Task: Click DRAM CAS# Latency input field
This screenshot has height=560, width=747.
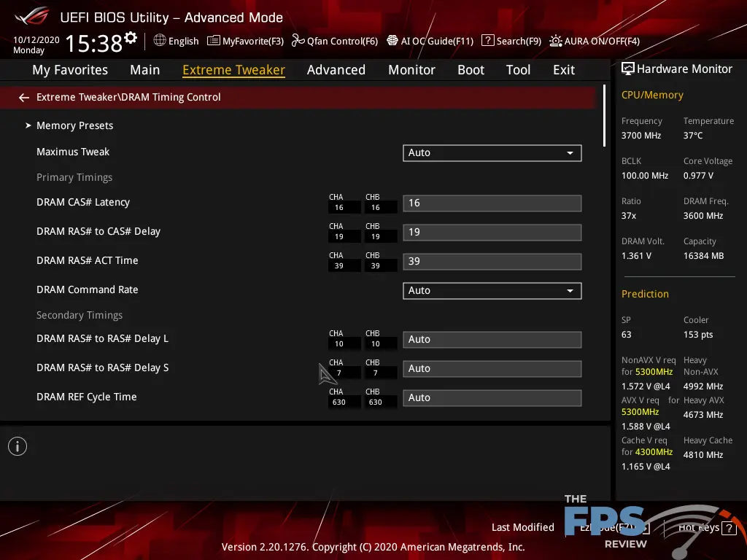Action: pos(492,203)
